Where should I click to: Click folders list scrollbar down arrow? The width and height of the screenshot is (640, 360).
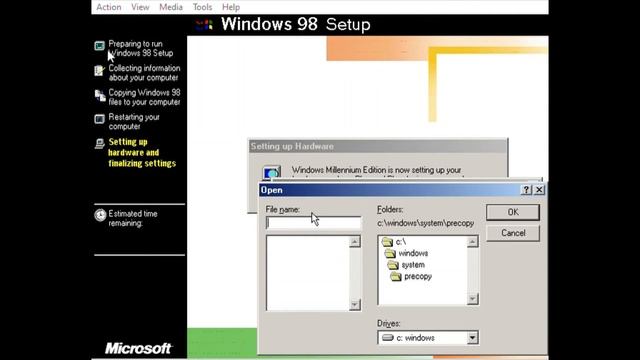click(472, 299)
